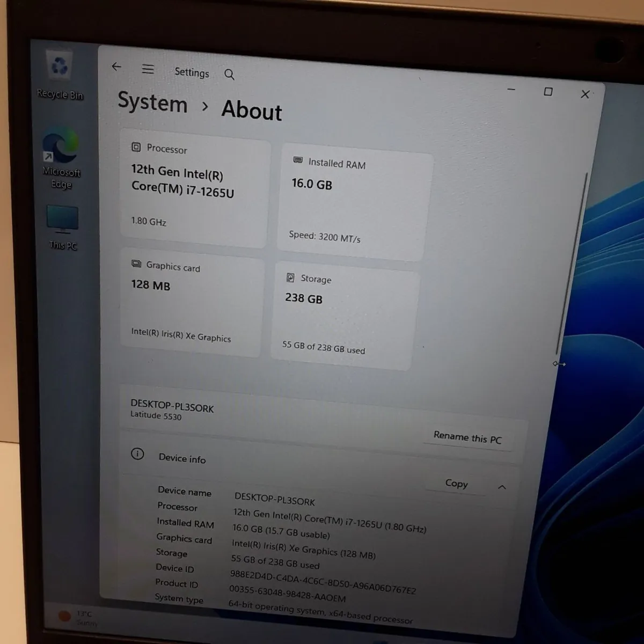The image size is (644, 644).
Task: Select '64-bit operating system, x64-based processor' value
Action: [x=320, y=612]
